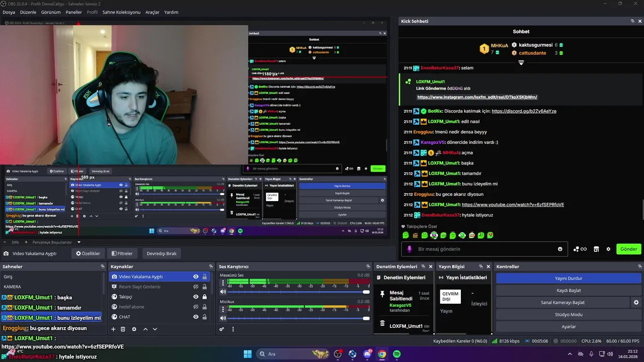Click the green Gönder send button
Image resolution: width=644 pixels, height=362 pixels.
628,249
